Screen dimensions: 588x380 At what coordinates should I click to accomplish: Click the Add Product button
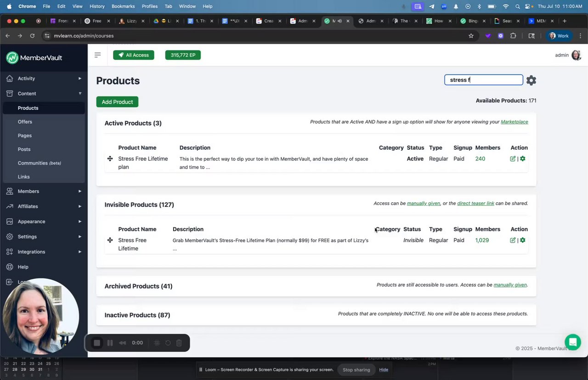117,102
